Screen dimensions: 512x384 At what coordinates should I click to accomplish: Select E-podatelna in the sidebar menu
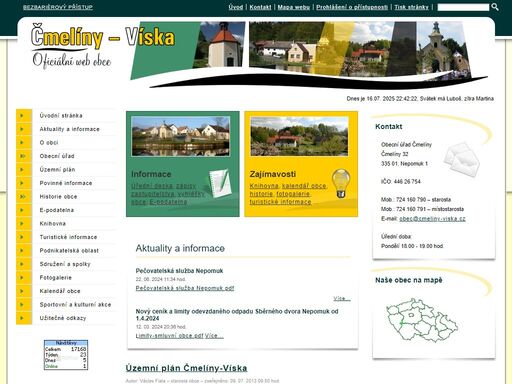coord(57,210)
